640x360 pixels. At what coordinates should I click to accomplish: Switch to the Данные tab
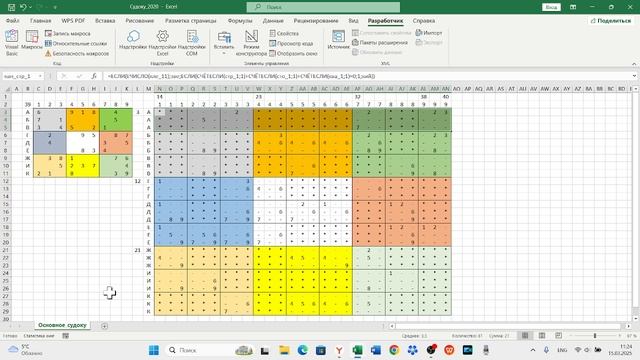tap(273, 20)
